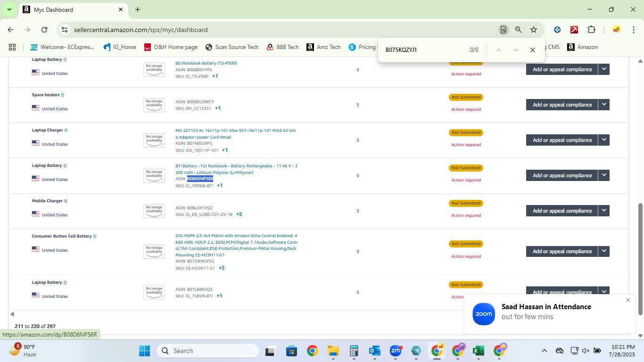Click the horizontal scrollbar left arrow
Screen dimensions: 644x362
click(x=12, y=314)
